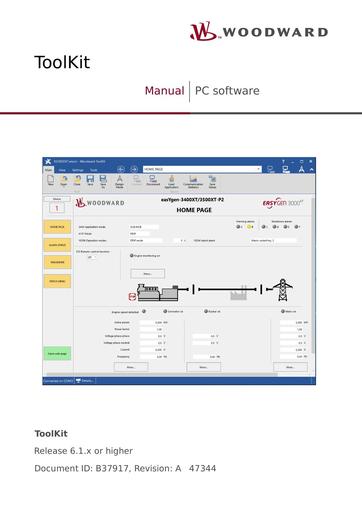Click More button under generator measurements
The width and height of the screenshot is (362, 512).
[131, 367]
